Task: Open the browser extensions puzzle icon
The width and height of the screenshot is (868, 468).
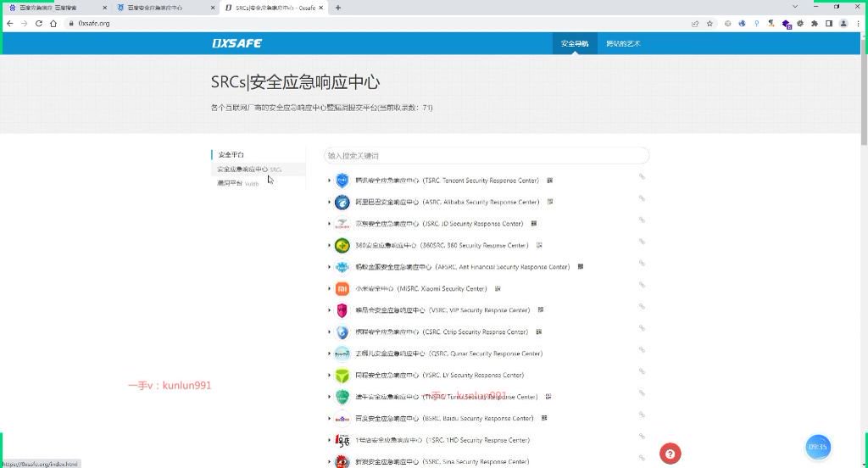Action: point(815,24)
